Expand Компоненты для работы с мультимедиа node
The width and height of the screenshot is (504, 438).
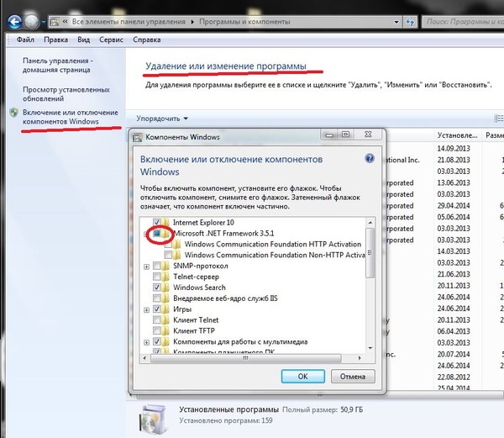point(146,342)
